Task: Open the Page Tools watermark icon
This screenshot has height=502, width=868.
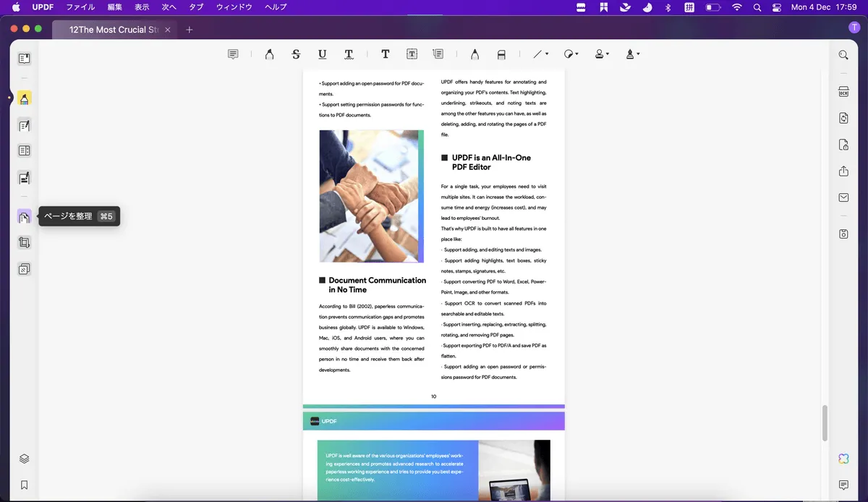Action: tap(24, 269)
